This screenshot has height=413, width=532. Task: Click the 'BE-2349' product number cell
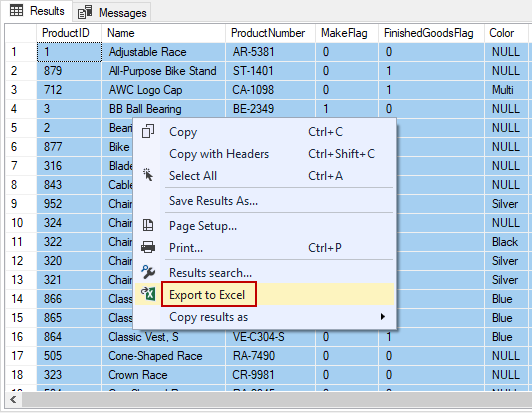coord(270,109)
